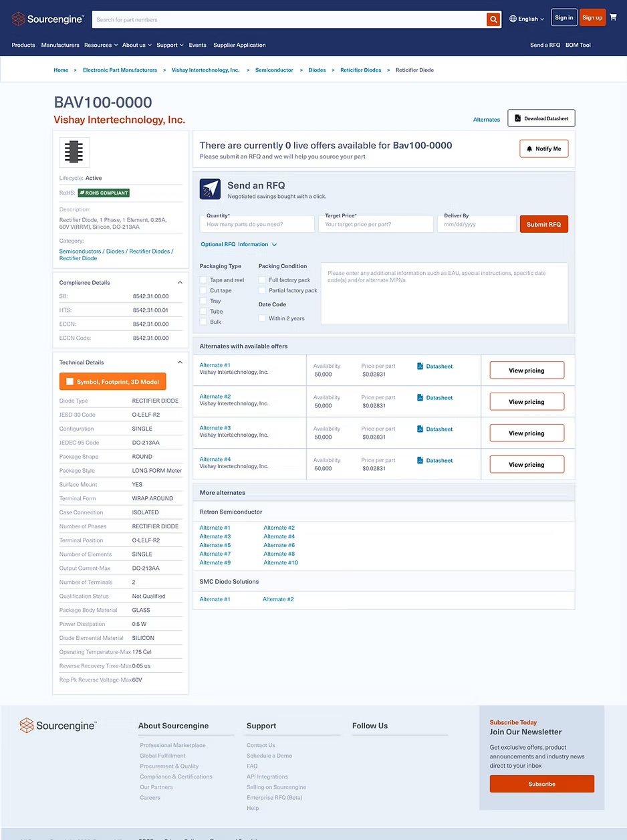The image size is (627, 840).
Task: Click the orange Sign up button
Action: pos(592,17)
